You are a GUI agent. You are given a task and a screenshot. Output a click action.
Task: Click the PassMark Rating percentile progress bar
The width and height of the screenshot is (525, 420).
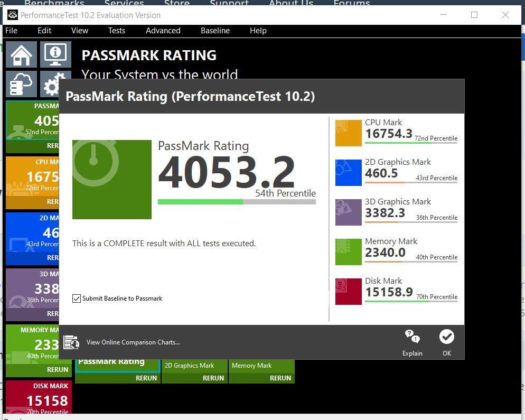pos(237,202)
